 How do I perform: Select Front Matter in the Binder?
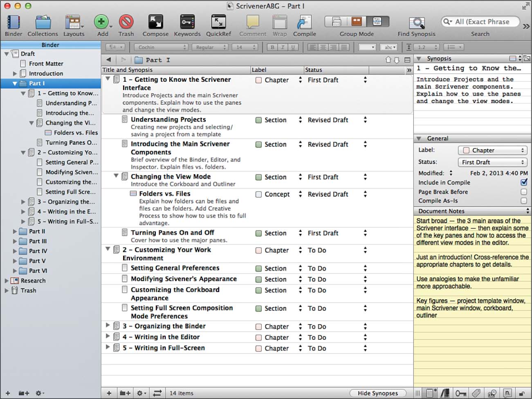(46, 64)
